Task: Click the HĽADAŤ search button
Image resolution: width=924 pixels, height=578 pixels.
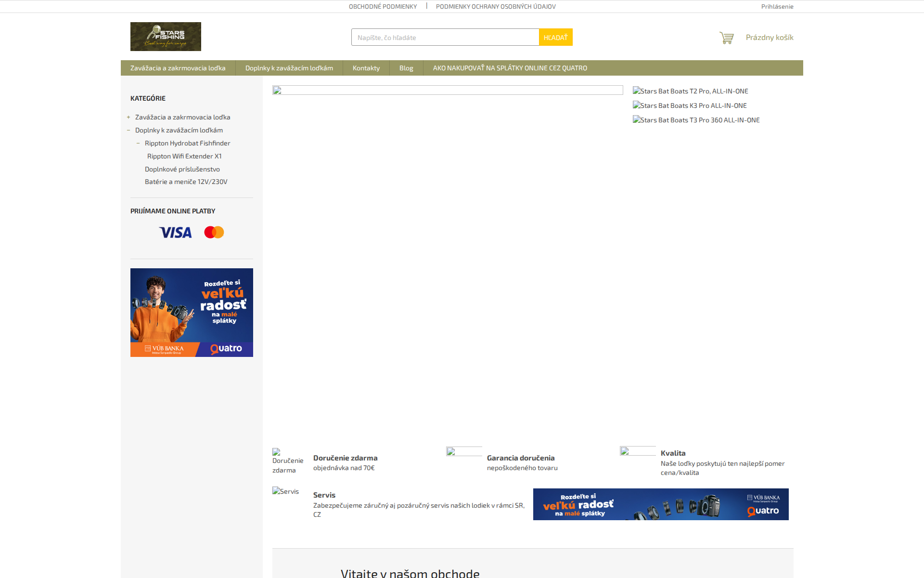Action: [x=555, y=37]
